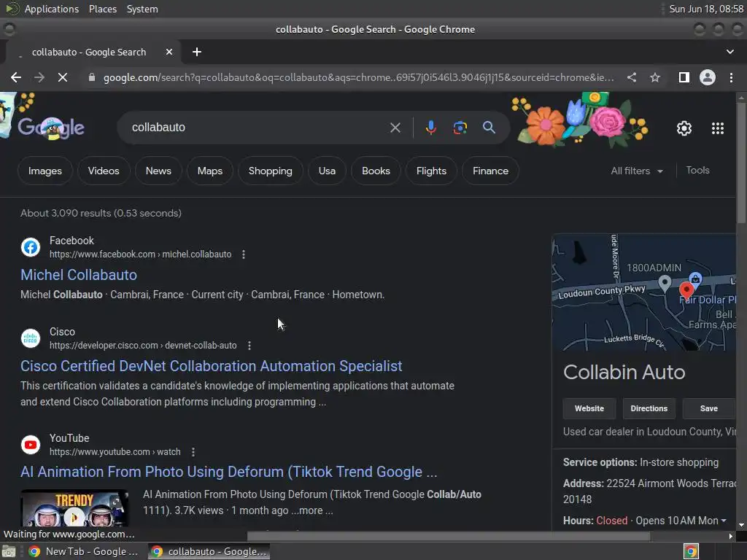Search by image with Google Lens
The width and height of the screenshot is (747, 560).
tap(460, 128)
